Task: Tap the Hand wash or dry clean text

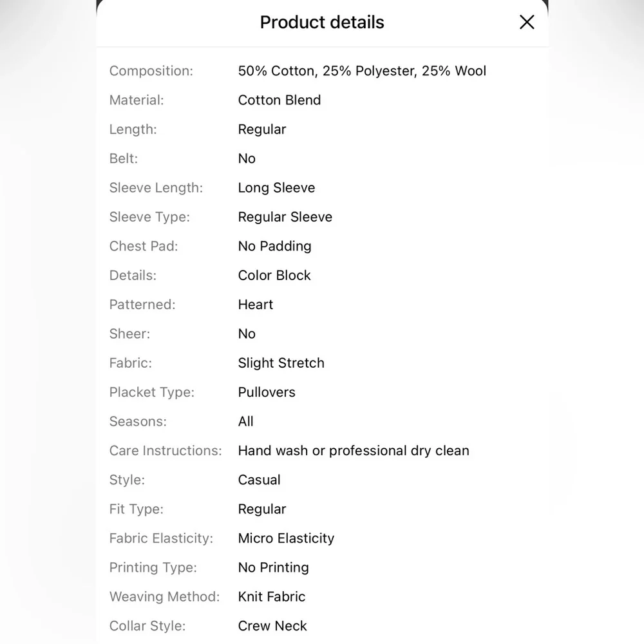Action: tap(354, 451)
